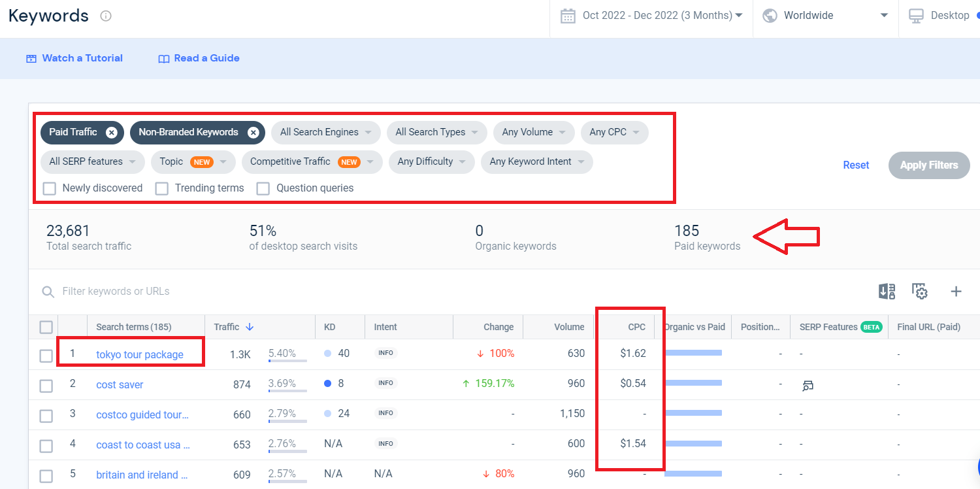Viewport: 980px width, 489px height.
Task: Click the Reset filters button
Action: coord(856,165)
